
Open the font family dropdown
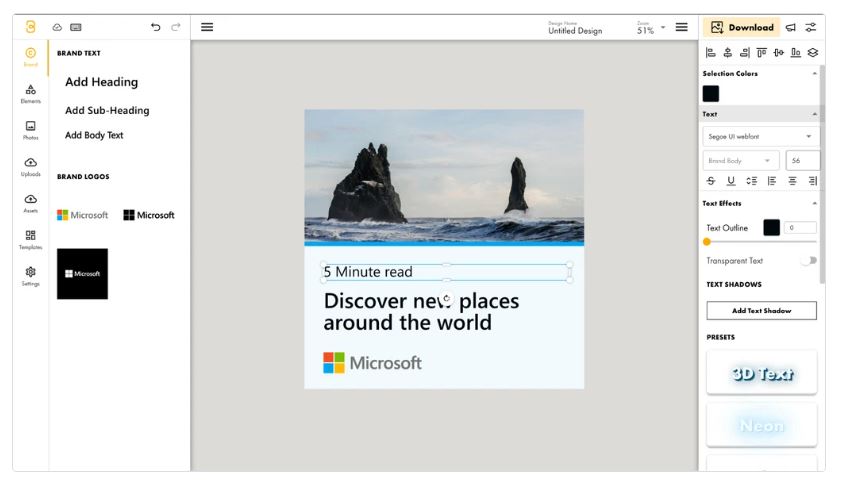761,136
